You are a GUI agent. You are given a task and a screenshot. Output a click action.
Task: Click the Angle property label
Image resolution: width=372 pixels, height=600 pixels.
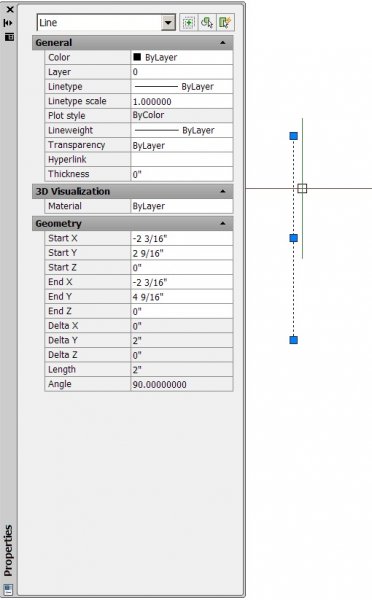[x=60, y=384]
